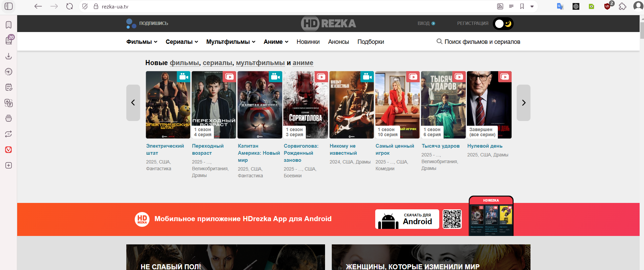Click the Нулевой день title link
Viewport: 644px width, 270px height.
[x=485, y=146]
